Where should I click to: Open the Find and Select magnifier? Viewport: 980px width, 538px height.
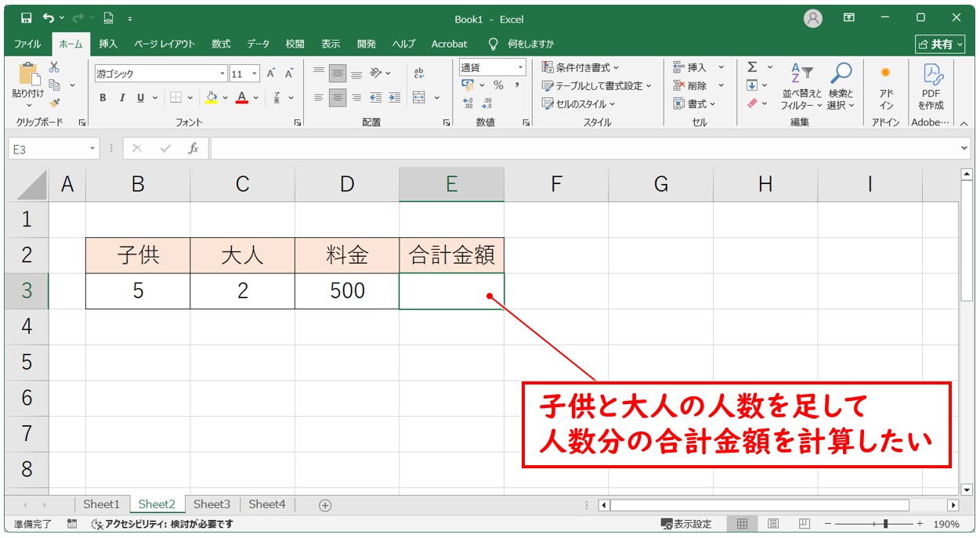pos(841,74)
